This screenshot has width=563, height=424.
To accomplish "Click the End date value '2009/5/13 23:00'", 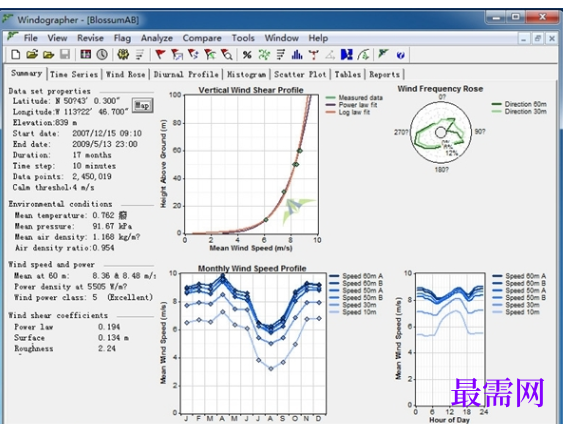I will pos(105,144).
